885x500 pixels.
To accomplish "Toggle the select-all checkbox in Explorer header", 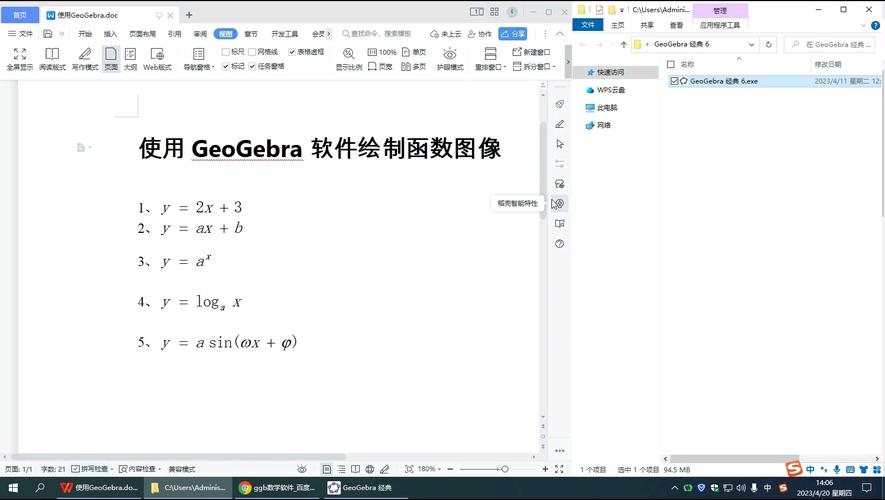I will pos(671,64).
